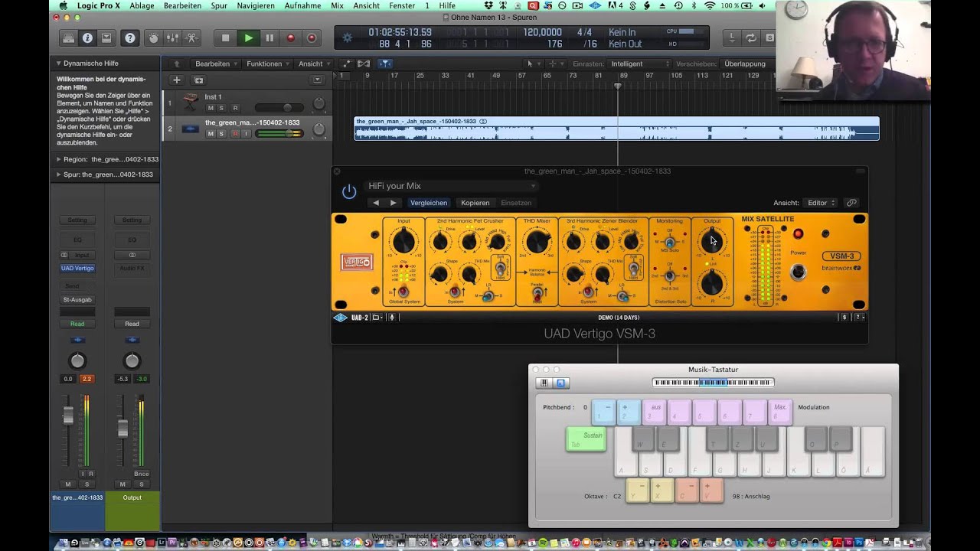Toggle the Flex view icon
Viewport: 980px width, 551px height.
click(x=364, y=64)
